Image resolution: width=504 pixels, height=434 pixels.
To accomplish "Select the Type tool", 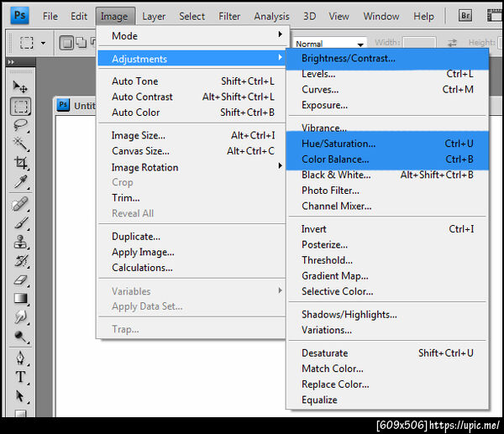I will click(x=20, y=377).
